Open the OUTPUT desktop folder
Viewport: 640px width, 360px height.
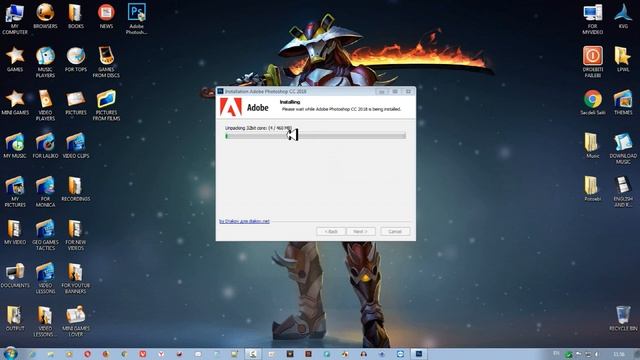[x=15, y=319]
